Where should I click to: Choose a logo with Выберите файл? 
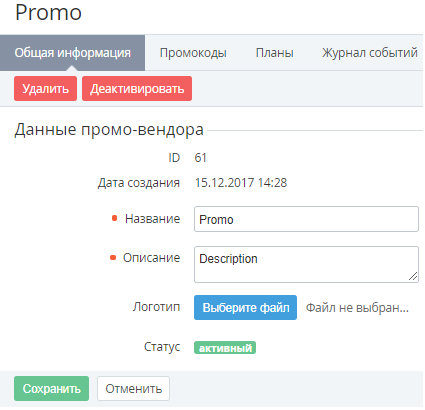(x=245, y=307)
